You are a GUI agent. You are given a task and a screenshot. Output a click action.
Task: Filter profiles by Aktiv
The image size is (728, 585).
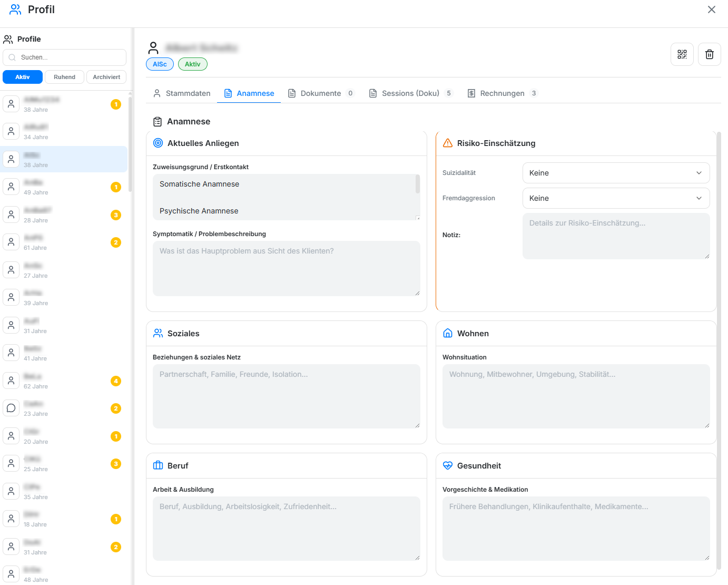pyautogui.click(x=23, y=77)
